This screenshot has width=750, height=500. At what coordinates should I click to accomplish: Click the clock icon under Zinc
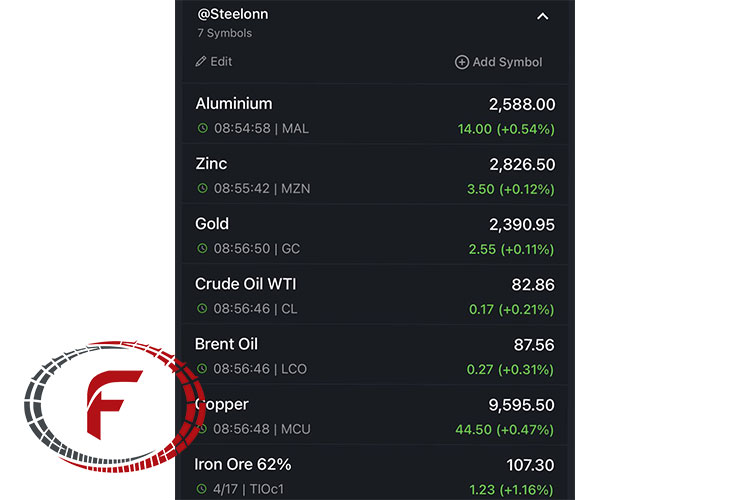click(x=203, y=188)
